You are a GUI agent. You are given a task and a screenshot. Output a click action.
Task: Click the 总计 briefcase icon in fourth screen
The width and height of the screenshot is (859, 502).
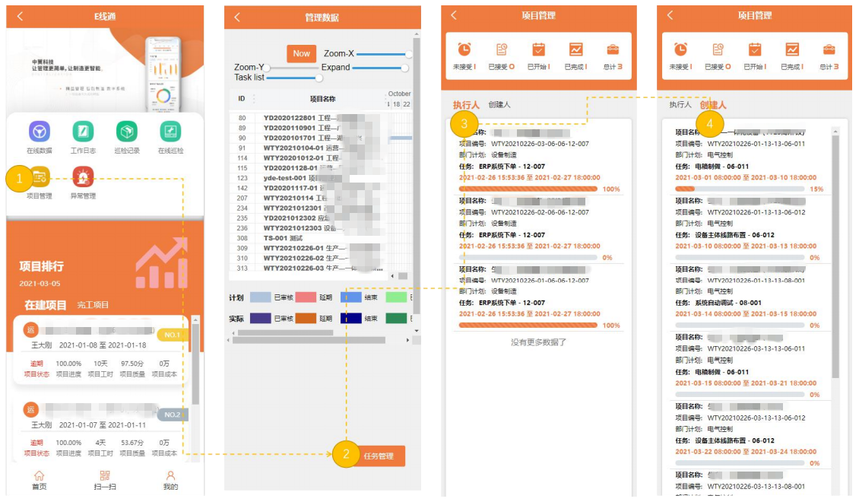point(829,50)
